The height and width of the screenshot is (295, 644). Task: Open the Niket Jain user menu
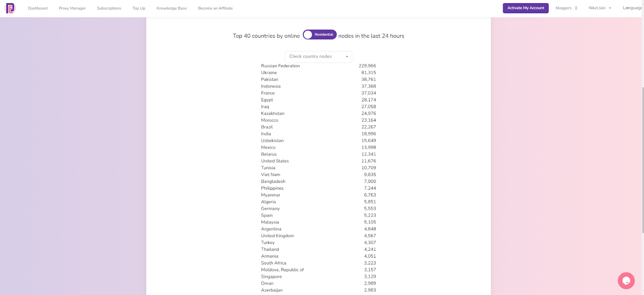(x=600, y=8)
